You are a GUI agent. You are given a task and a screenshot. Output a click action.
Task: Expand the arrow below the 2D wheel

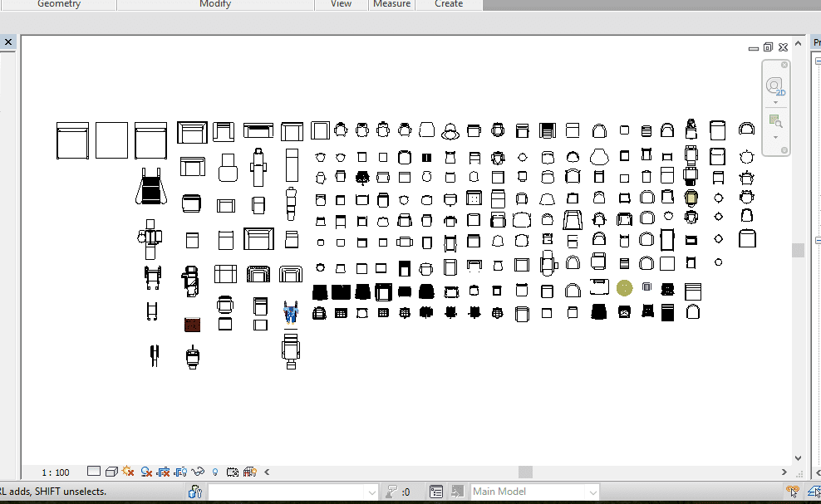(x=775, y=103)
